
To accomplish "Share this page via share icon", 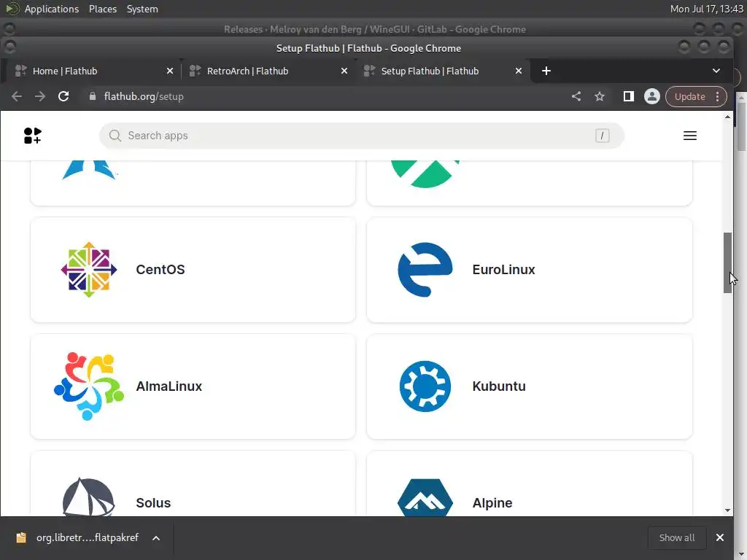I will 576,97.
